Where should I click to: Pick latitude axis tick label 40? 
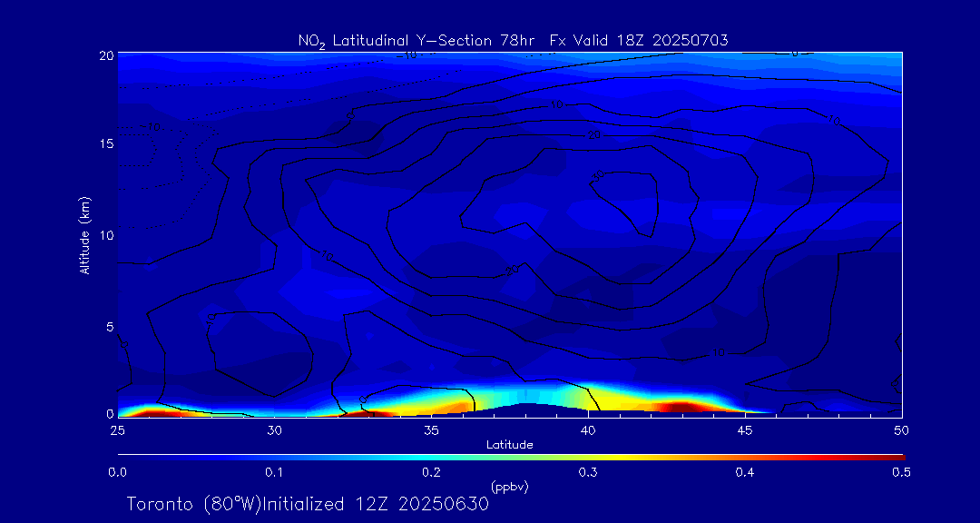pos(588,430)
